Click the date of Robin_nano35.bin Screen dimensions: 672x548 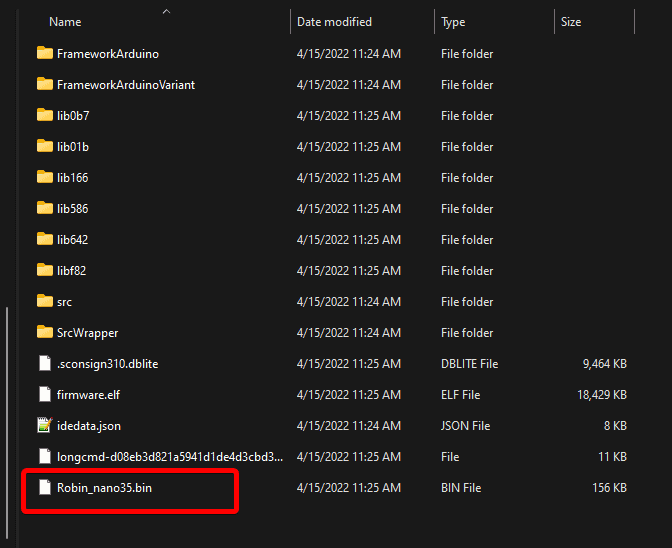[x=349, y=488]
